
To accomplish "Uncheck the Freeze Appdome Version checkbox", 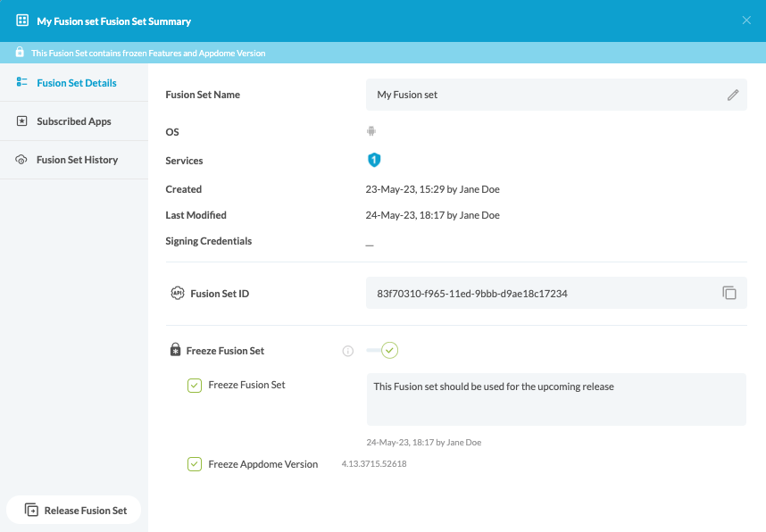I will coord(194,464).
